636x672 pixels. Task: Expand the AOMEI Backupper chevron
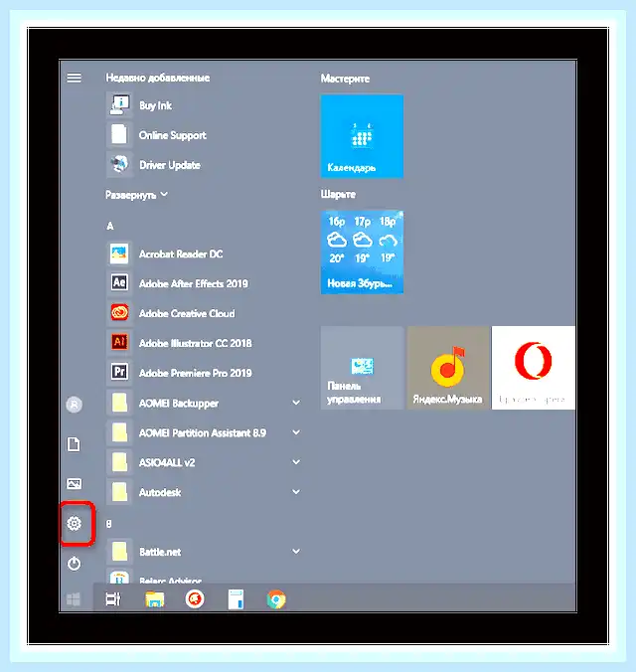[x=296, y=403]
